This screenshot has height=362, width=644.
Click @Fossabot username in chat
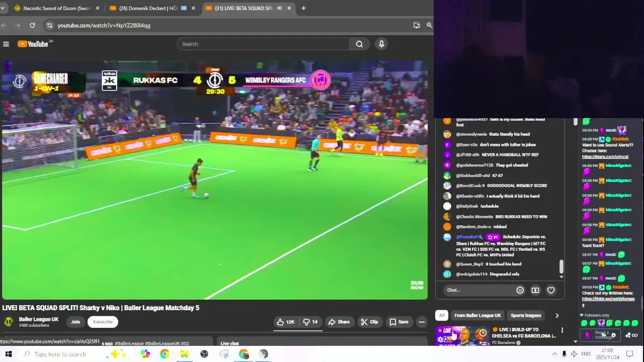coord(466,237)
